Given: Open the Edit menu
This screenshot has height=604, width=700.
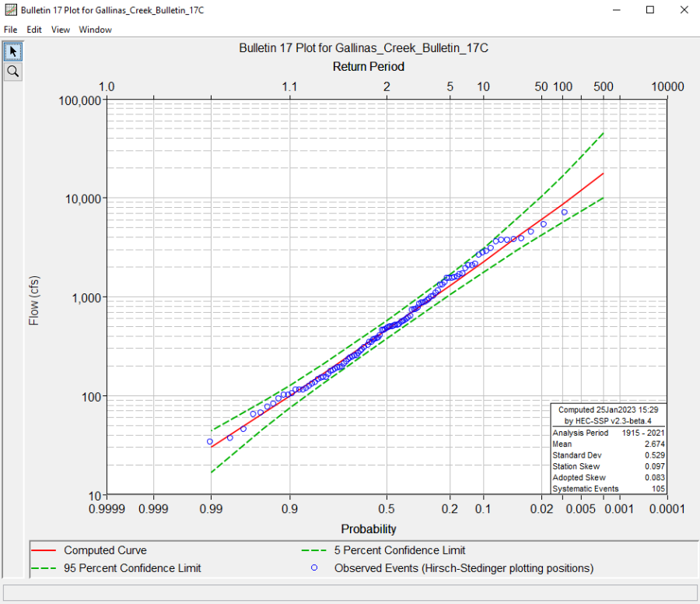Looking at the screenshot, I should point(34,30).
